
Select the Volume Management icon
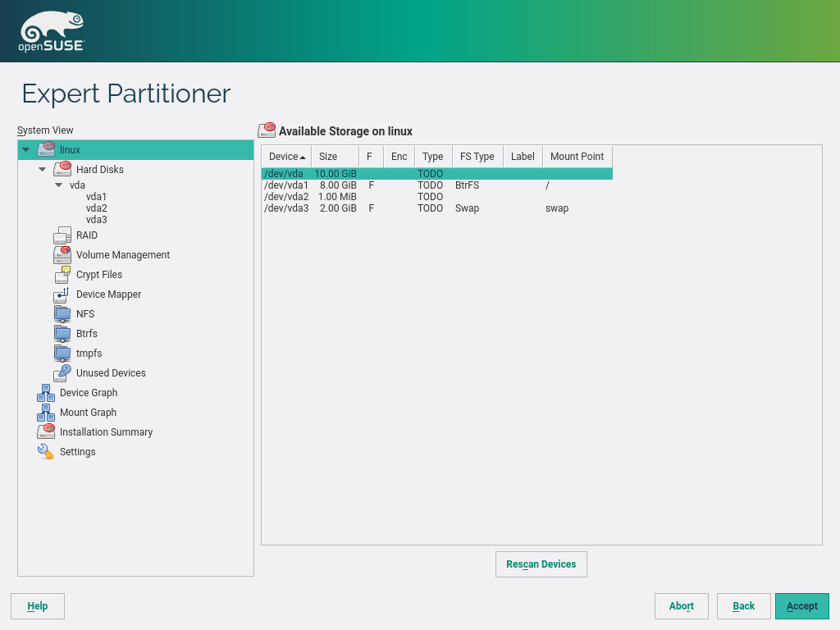pyautogui.click(x=62, y=255)
